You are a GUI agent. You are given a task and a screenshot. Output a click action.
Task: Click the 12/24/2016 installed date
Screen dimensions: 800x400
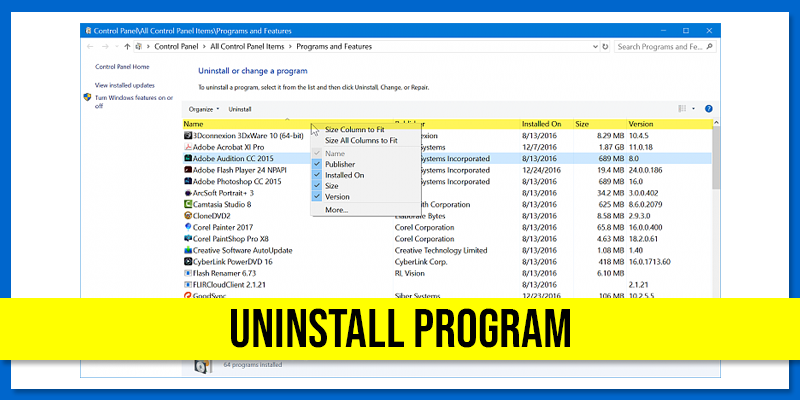(541, 170)
